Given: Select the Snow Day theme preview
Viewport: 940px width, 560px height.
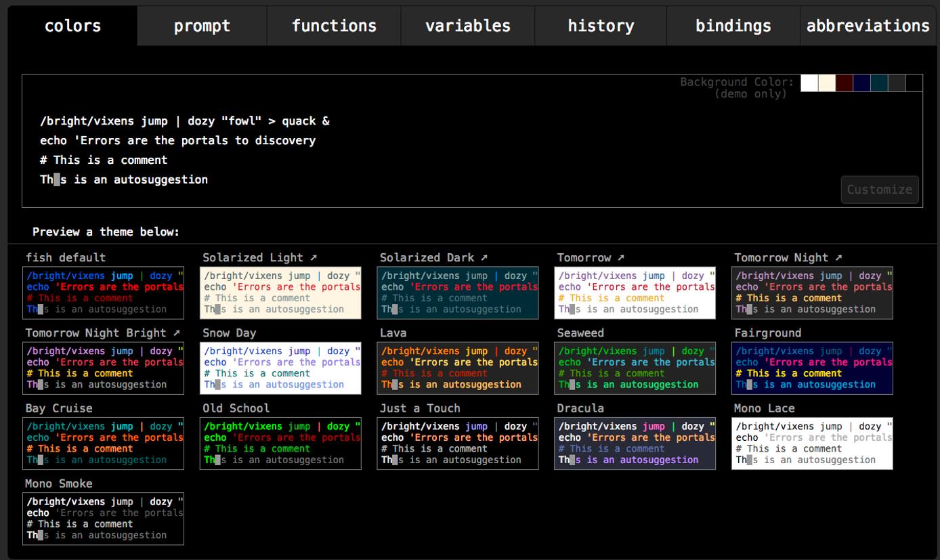Looking at the screenshot, I should (280, 368).
